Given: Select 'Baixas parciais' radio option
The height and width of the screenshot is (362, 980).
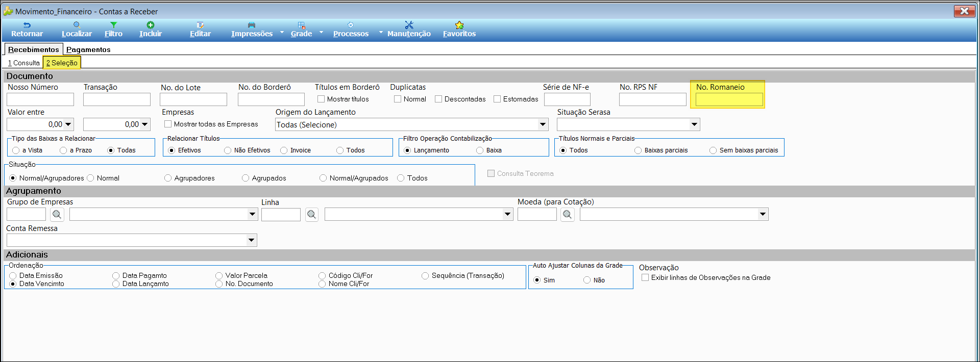Looking at the screenshot, I should pos(638,150).
